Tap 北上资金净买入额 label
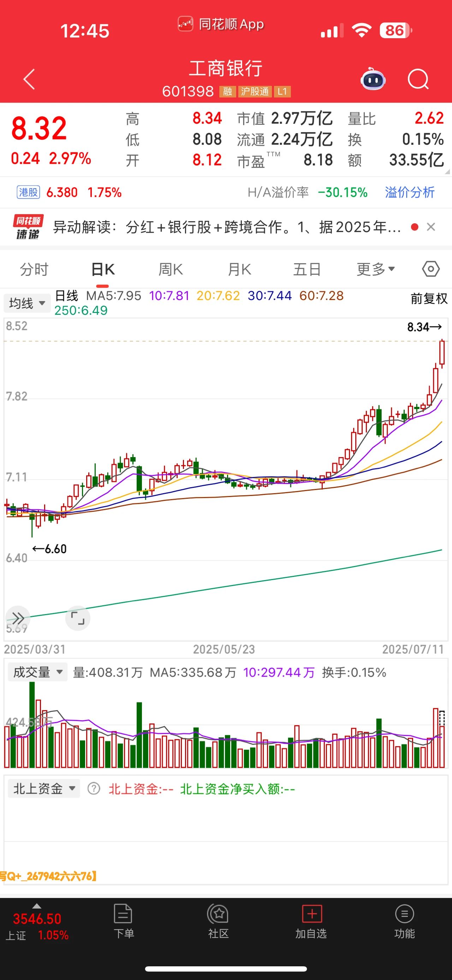Image resolution: width=452 pixels, height=980 pixels. (x=237, y=789)
